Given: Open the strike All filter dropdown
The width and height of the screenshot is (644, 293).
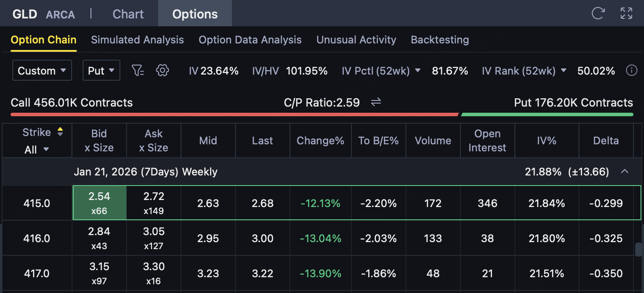Looking at the screenshot, I should pyautogui.click(x=36, y=150).
